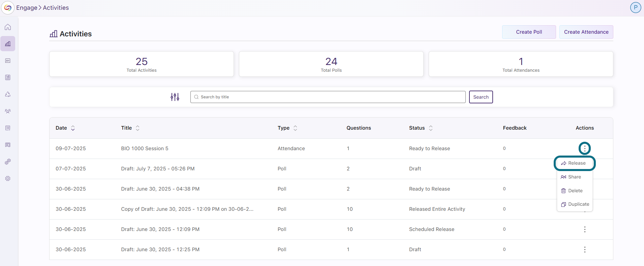
Task: Open the document form sidebar icon
Action: 8,77
